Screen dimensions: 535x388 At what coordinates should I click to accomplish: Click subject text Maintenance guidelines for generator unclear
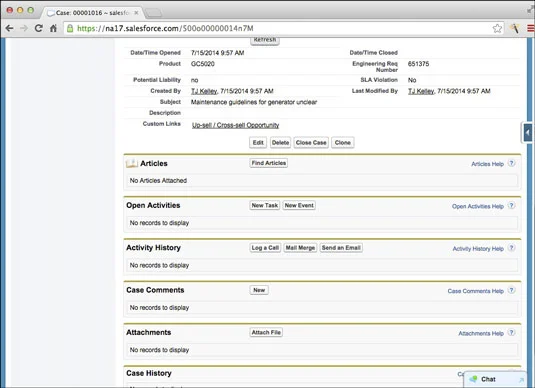[x=254, y=102]
